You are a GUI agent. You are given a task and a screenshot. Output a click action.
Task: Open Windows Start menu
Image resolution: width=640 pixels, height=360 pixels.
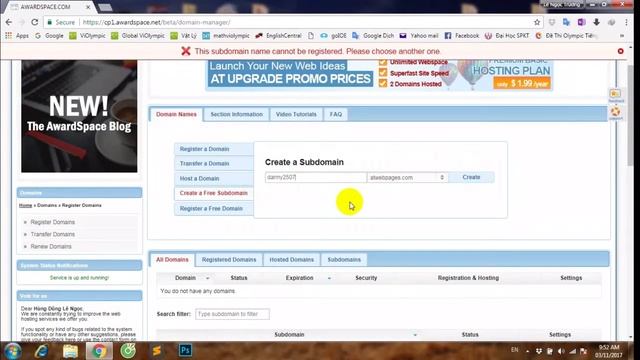tap(12, 351)
